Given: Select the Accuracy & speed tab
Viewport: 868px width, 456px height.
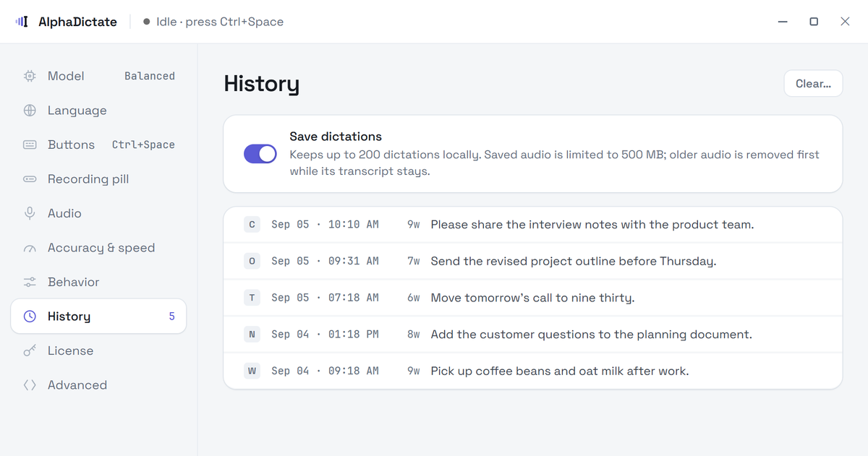Looking at the screenshot, I should click(98, 248).
